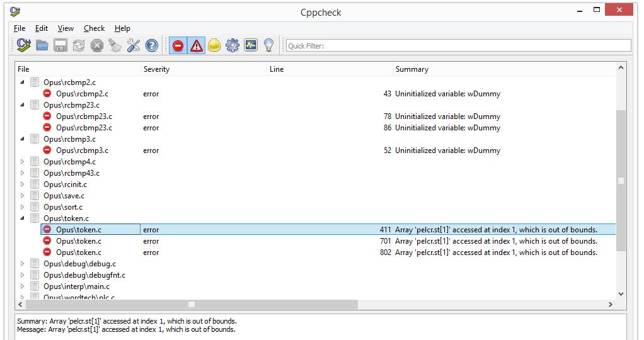Screen dimensions: 644x340
Task: Click the Stop checking toolbar icon
Action: point(97,45)
